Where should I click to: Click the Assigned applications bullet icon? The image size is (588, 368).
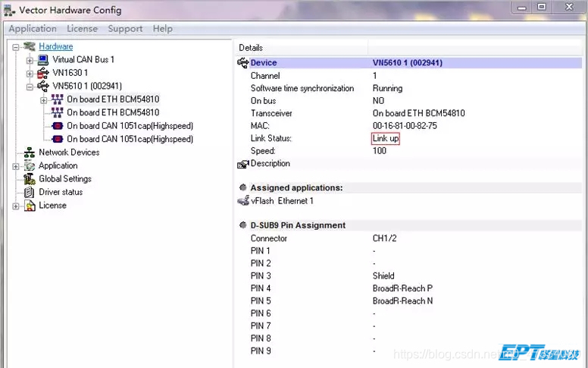pos(243,187)
